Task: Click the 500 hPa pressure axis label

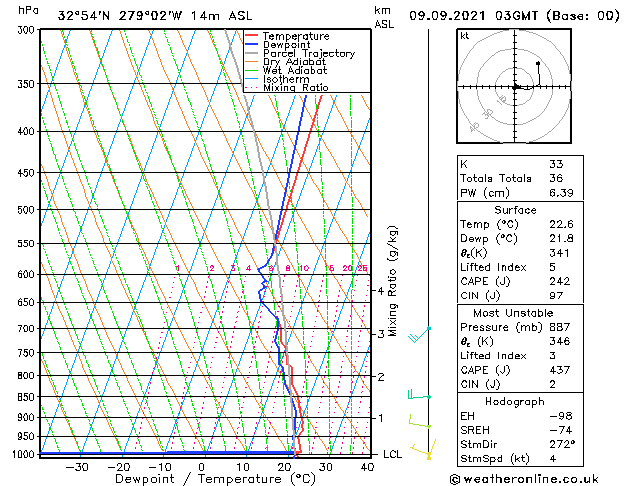Action: click(x=26, y=209)
